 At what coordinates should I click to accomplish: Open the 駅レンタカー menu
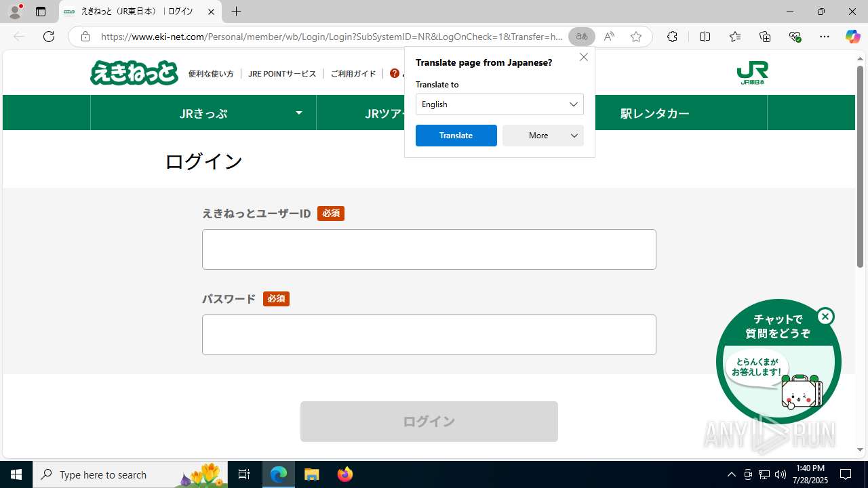[x=655, y=113]
